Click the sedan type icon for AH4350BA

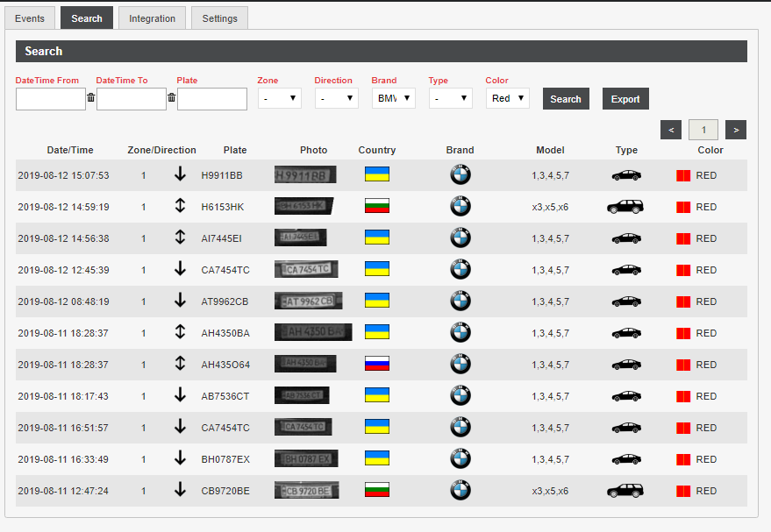(626, 333)
